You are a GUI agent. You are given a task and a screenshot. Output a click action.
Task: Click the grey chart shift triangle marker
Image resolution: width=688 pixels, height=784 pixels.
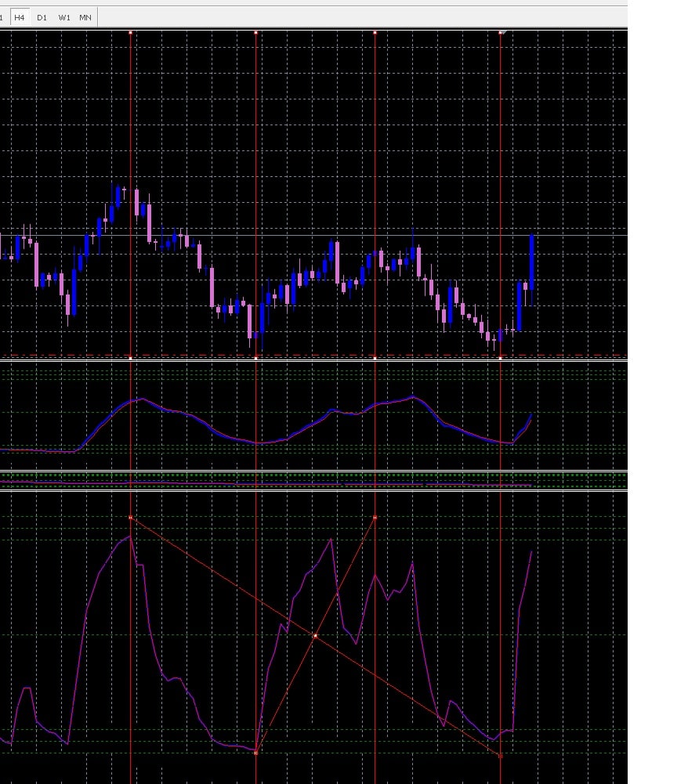click(505, 32)
